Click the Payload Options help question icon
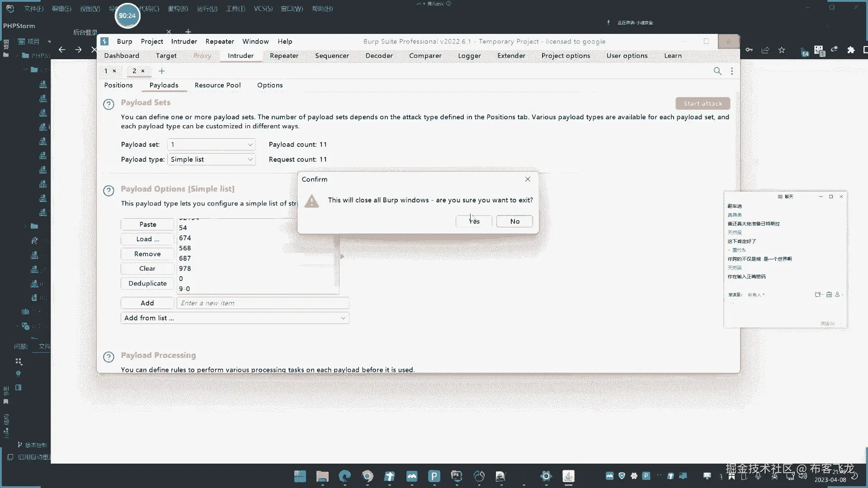The image size is (868, 488). coord(108,191)
